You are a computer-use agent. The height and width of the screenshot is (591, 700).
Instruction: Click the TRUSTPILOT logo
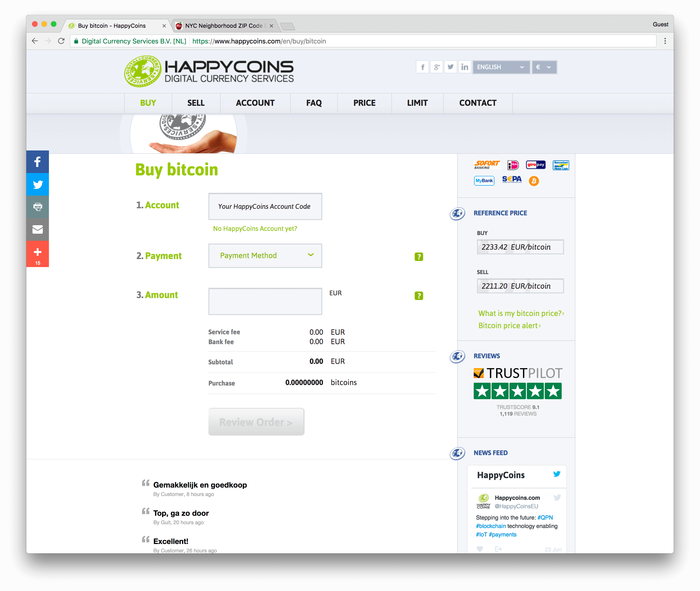pyautogui.click(x=518, y=373)
